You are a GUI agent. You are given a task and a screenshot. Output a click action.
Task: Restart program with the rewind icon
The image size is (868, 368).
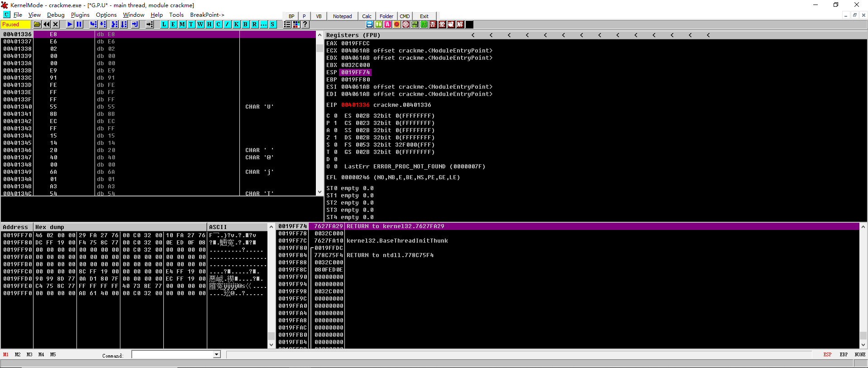47,24
